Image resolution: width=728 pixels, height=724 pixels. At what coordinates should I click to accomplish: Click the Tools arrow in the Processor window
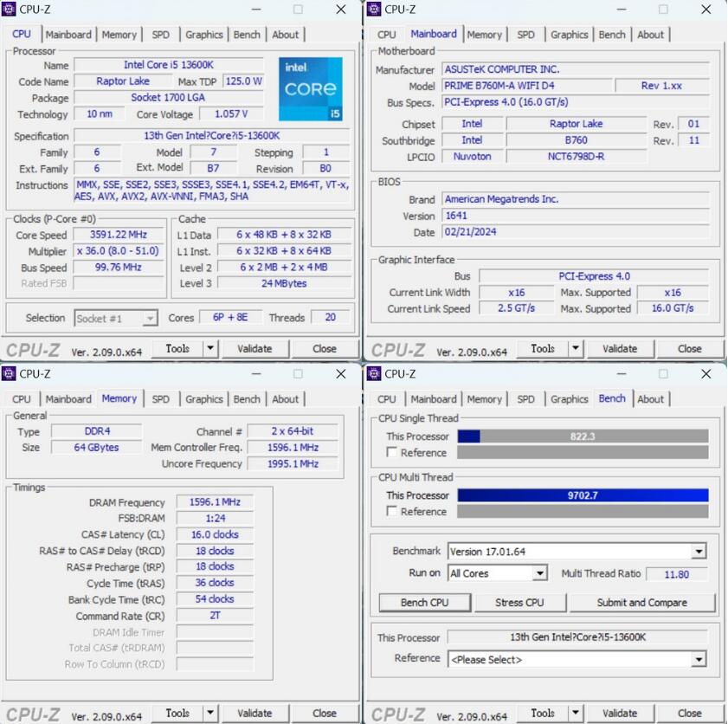pos(210,348)
